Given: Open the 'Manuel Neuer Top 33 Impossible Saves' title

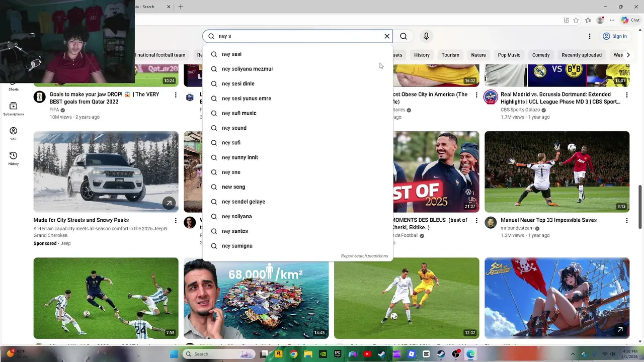Looking at the screenshot, I should click(548, 220).
